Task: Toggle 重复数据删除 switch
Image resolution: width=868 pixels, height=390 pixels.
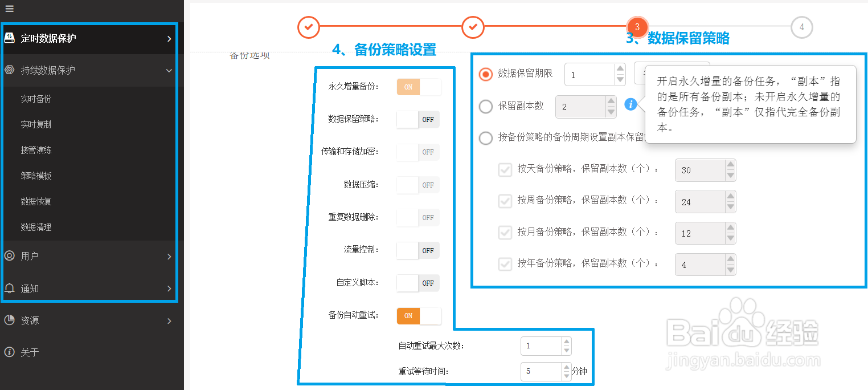Action: [x=418, y=217]
